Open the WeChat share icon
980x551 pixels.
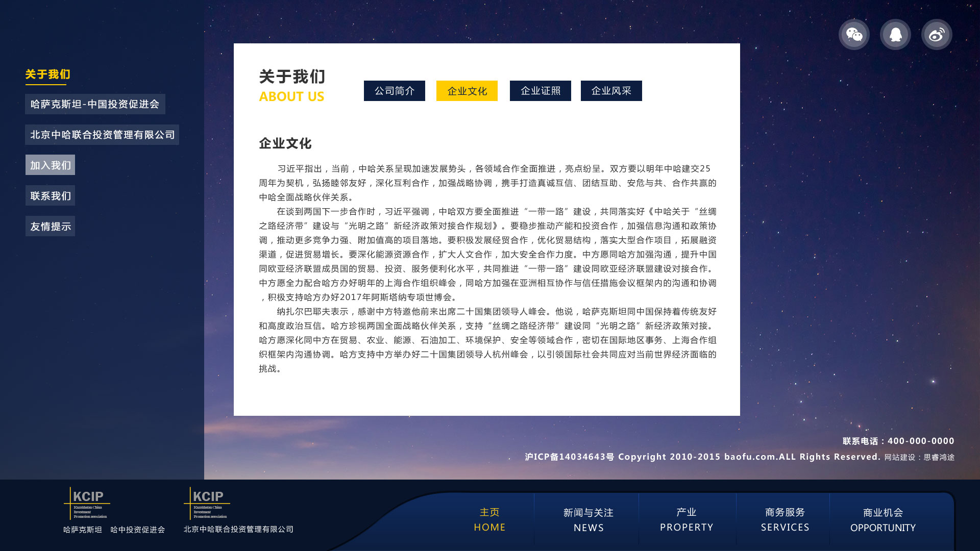(854, 34)
